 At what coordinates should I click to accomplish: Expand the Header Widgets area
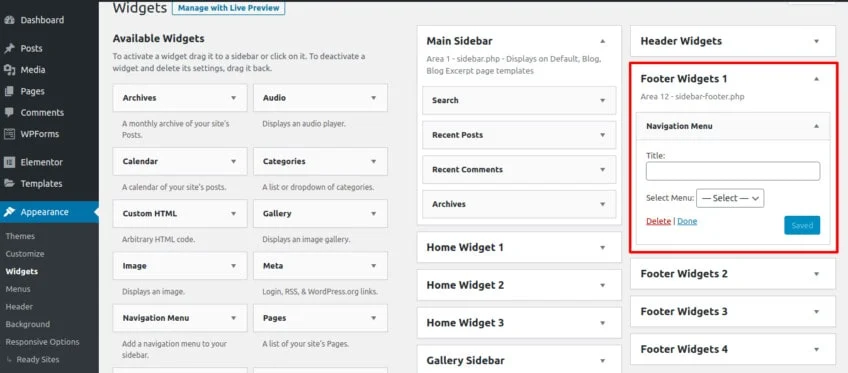pyautogui.click(x=817, y=41)
